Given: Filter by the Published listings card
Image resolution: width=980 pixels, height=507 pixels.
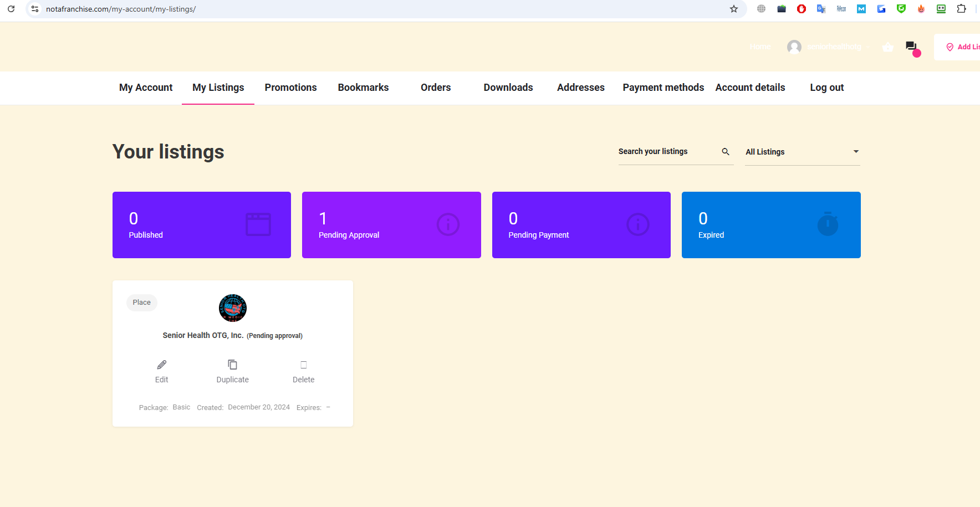Looking at the screenshot, I should pos(202,225).
